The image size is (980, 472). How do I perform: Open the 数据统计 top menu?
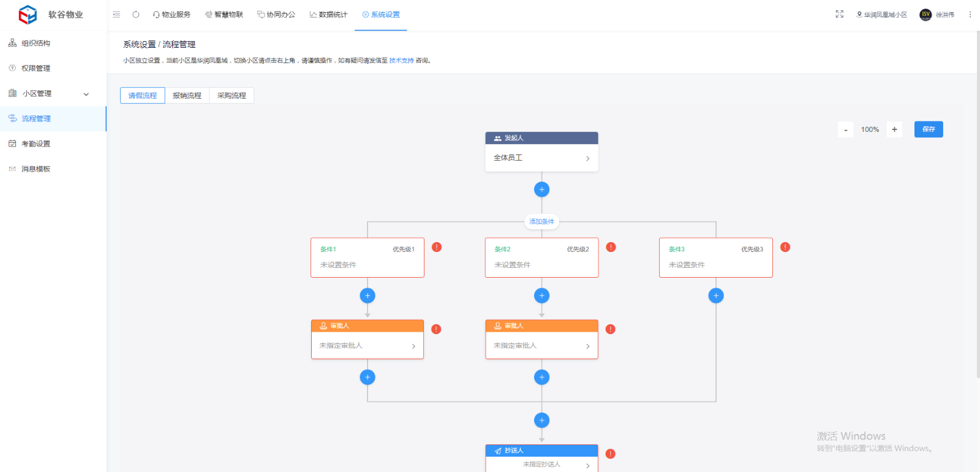tap(328, 15)
